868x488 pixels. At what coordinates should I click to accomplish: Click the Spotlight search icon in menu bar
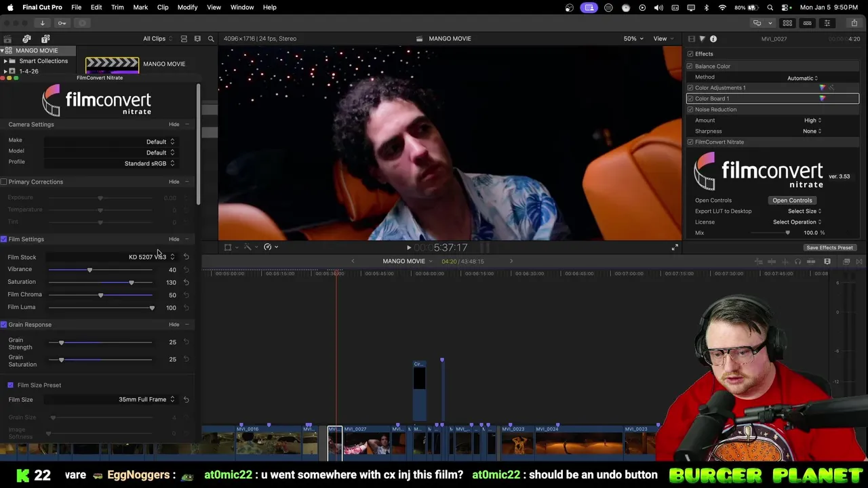(770, 7)
